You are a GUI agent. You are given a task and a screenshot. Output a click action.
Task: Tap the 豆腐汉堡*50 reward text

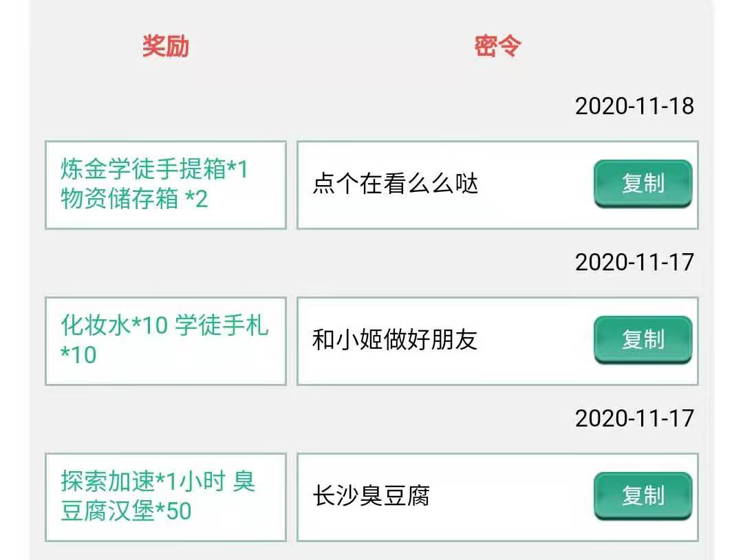coord(126,512)
